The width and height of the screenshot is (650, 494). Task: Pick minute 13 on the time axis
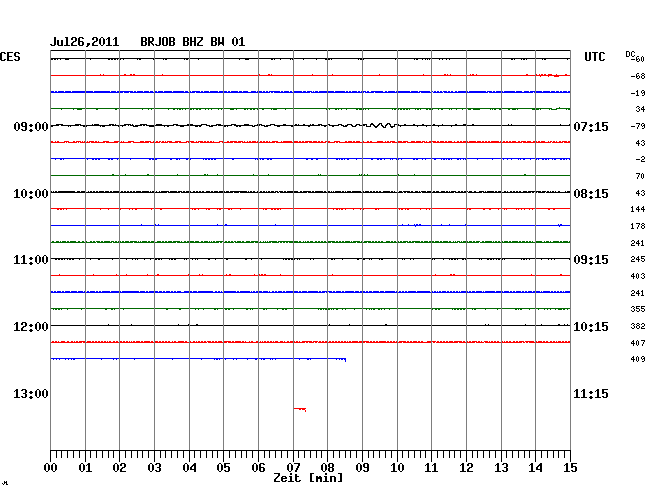[501, 468]
